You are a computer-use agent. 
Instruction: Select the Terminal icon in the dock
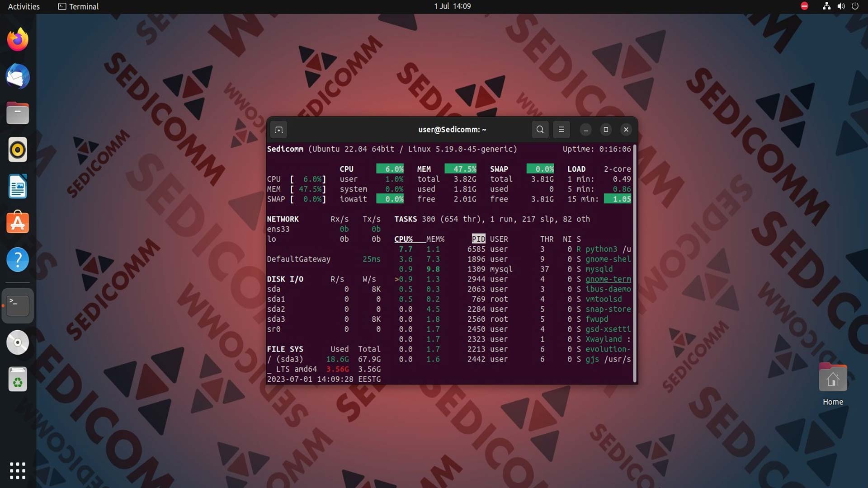(x=18, y=305)
